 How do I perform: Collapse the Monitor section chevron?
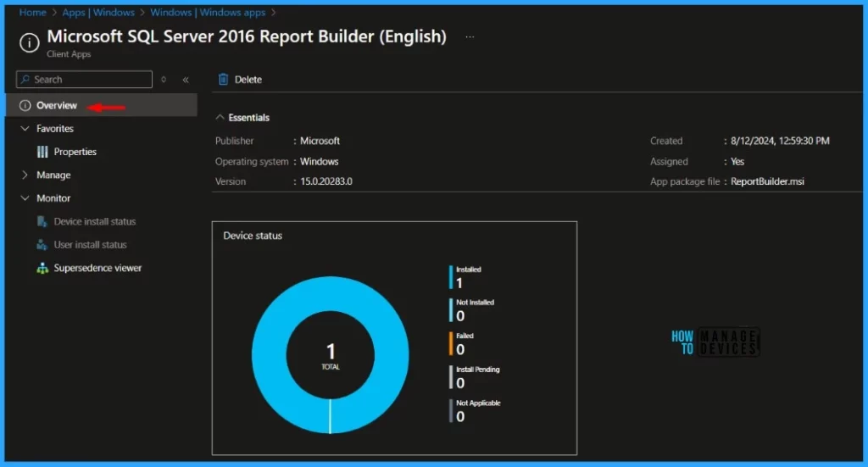pyautogui.click(x=25, y=198)
